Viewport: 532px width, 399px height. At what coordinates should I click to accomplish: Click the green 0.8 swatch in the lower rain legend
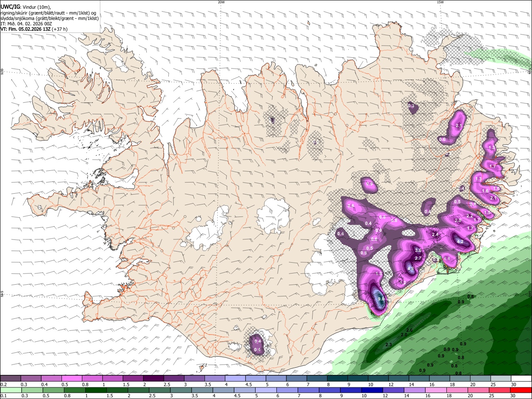pyautogui.click(x=74, y=390)
